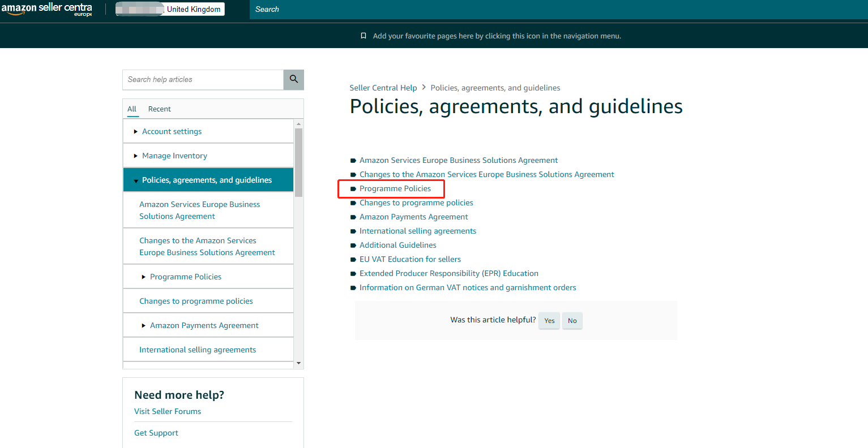The width and height of the screenshot is (868, 448).
Task: Open sidebar Changes to the Amazon Services agreement
Action: (x=207, y=247)
